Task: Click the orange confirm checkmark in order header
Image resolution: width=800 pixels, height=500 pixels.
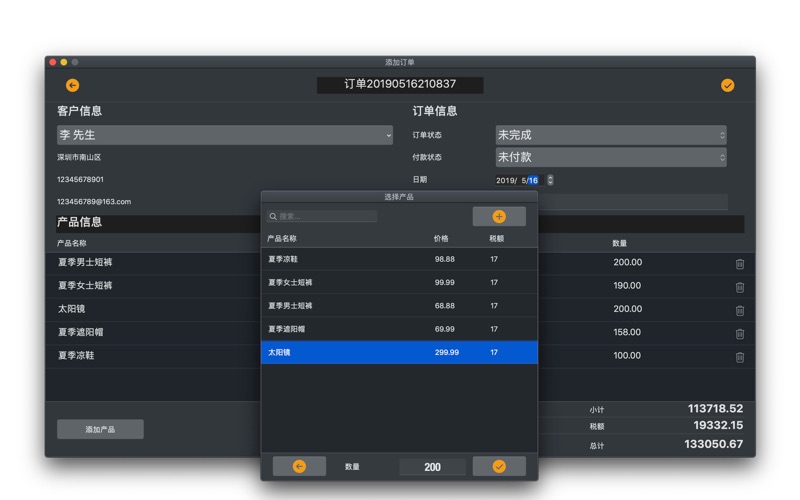Action: [727, 86]
